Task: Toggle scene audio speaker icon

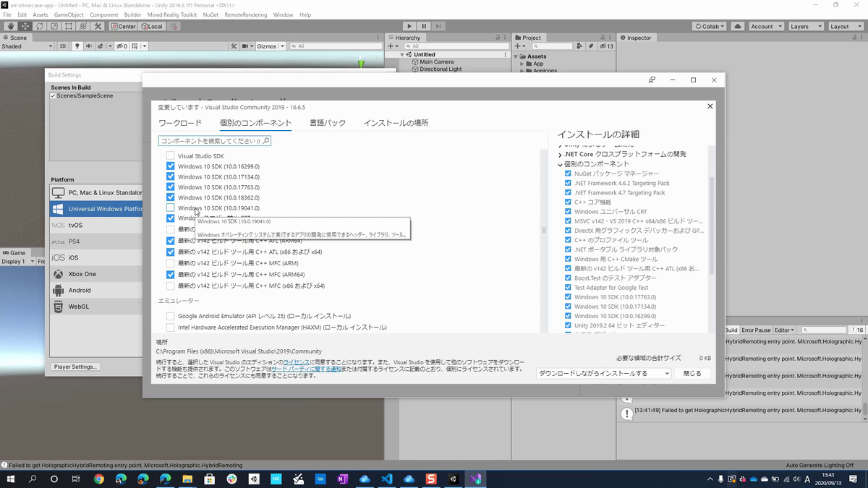Action: tap(89, 46)
